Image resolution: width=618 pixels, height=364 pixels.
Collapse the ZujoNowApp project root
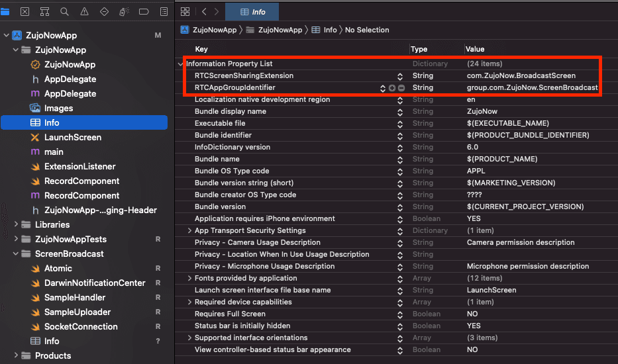7,36
